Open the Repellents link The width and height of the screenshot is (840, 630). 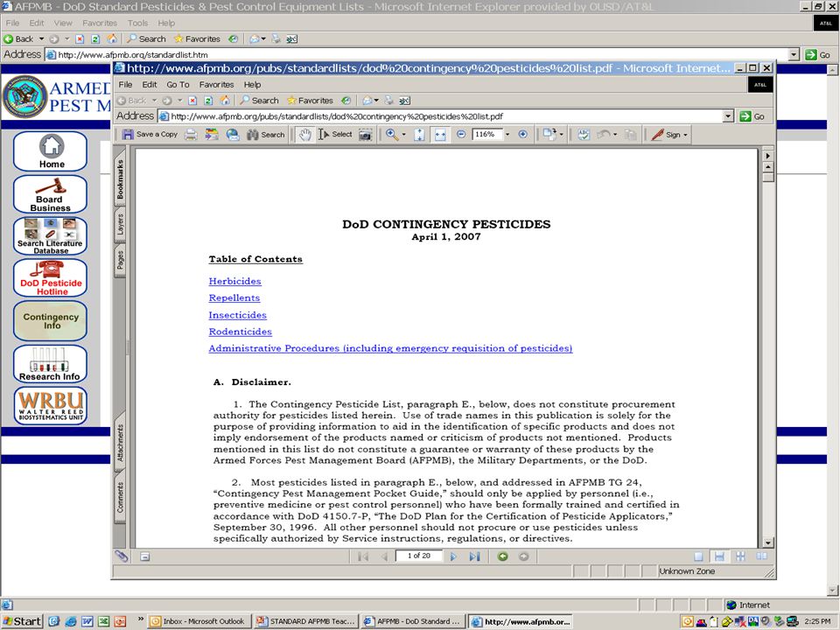click(x=234, y=297)
